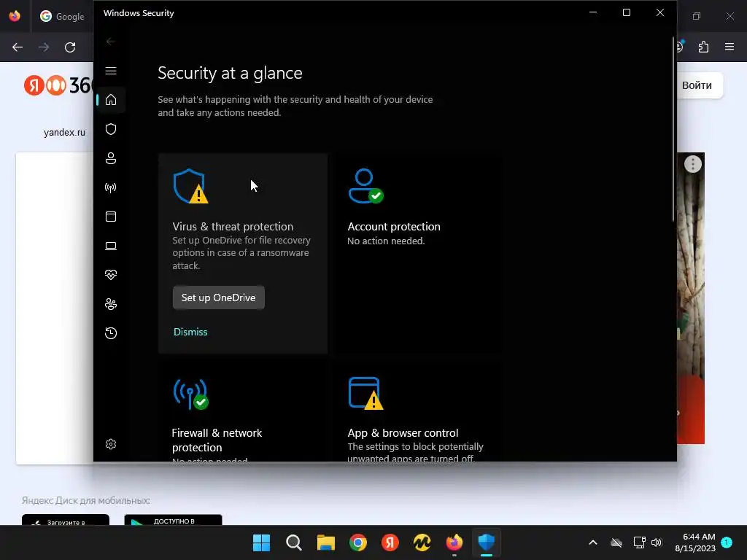
Task: Click the OneDrive cloud tray icon
Action: [616, 542]
